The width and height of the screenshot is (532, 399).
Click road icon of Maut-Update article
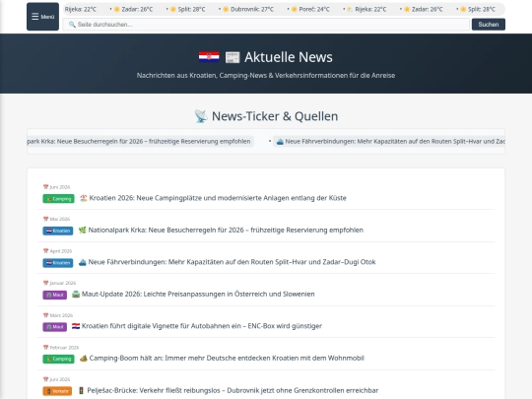pos(76,295)
